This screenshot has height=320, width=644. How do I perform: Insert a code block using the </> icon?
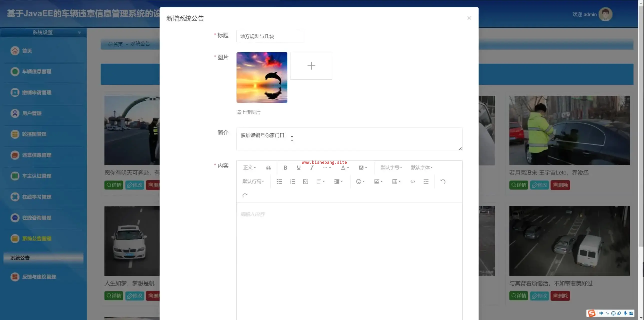413,182
